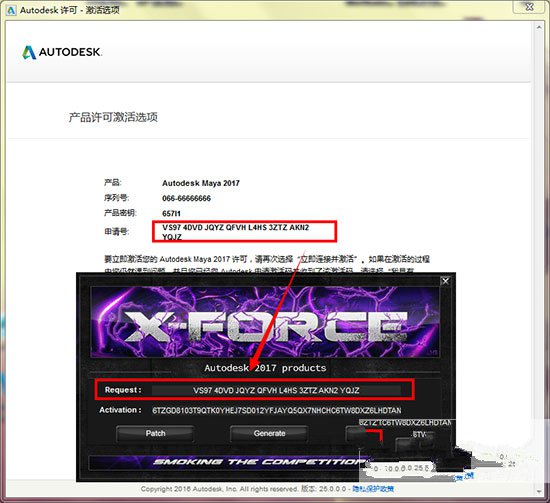Open the privacy policy link in the footer
This screenshot has height=503, width=550.
[x=373, y=489]
